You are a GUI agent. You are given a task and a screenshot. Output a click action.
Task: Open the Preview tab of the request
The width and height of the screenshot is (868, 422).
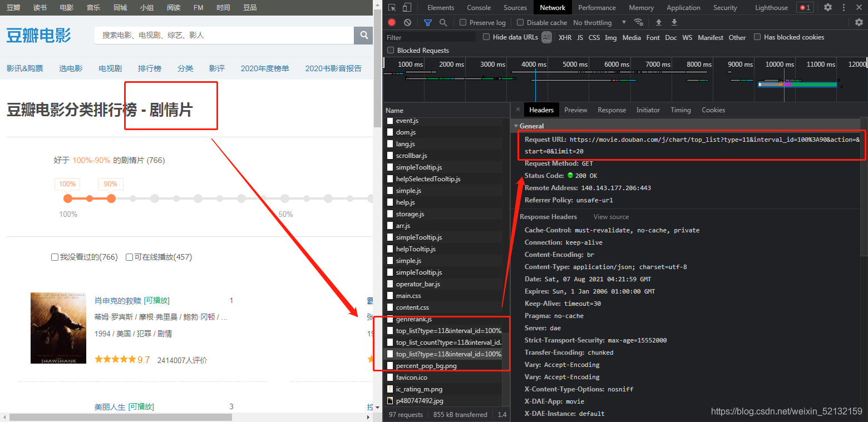[576, 110]
